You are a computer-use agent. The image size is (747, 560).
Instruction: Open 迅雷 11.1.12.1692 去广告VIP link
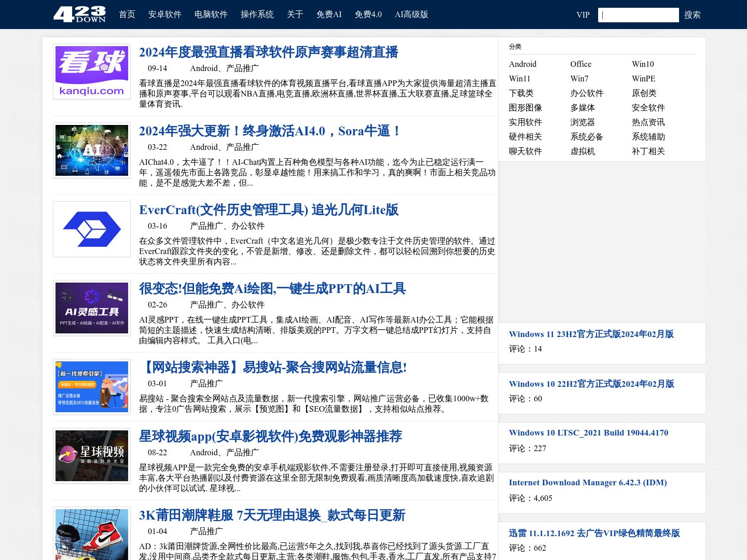(594, 533)
